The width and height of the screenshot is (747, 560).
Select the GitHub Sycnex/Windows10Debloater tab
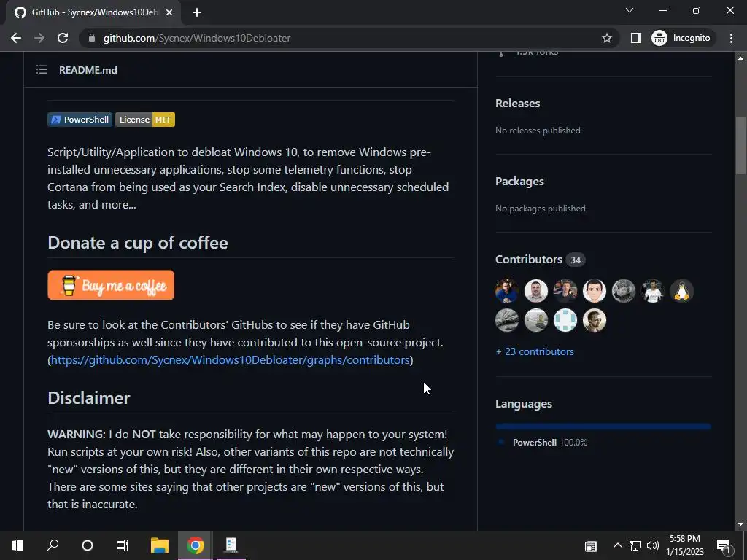coord(93,12)
